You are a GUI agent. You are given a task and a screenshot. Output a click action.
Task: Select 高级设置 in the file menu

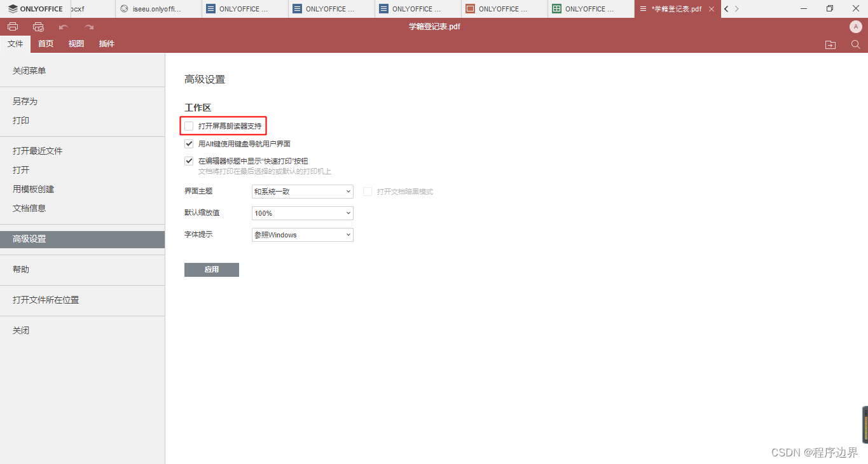pyautogui.click(x=83, y=239)
